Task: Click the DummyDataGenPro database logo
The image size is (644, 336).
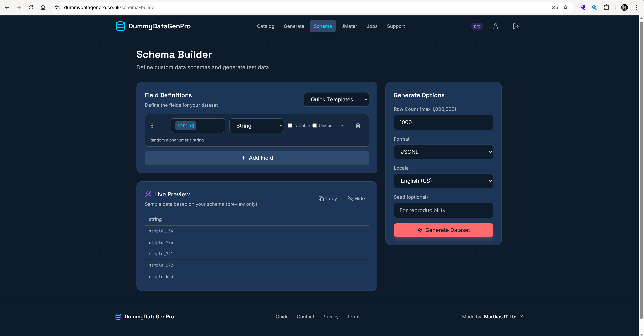Action: (121, 26)
